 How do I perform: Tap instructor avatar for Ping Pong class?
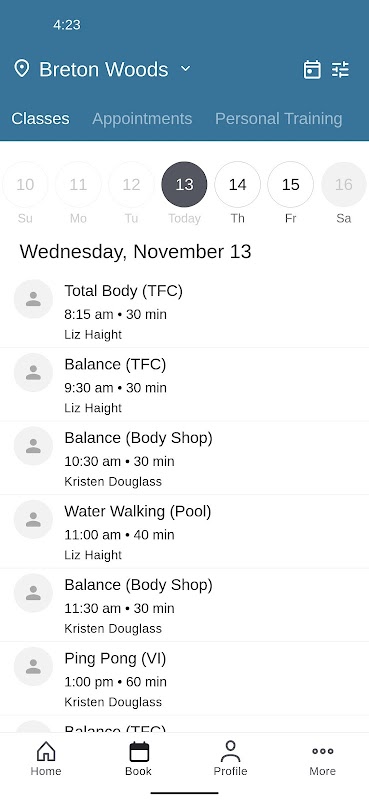pos(33,666)
